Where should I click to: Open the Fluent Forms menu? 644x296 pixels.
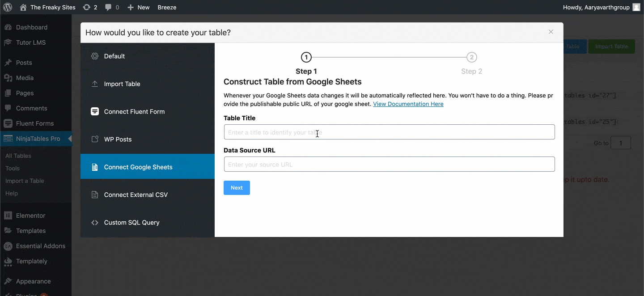(36, 123)
